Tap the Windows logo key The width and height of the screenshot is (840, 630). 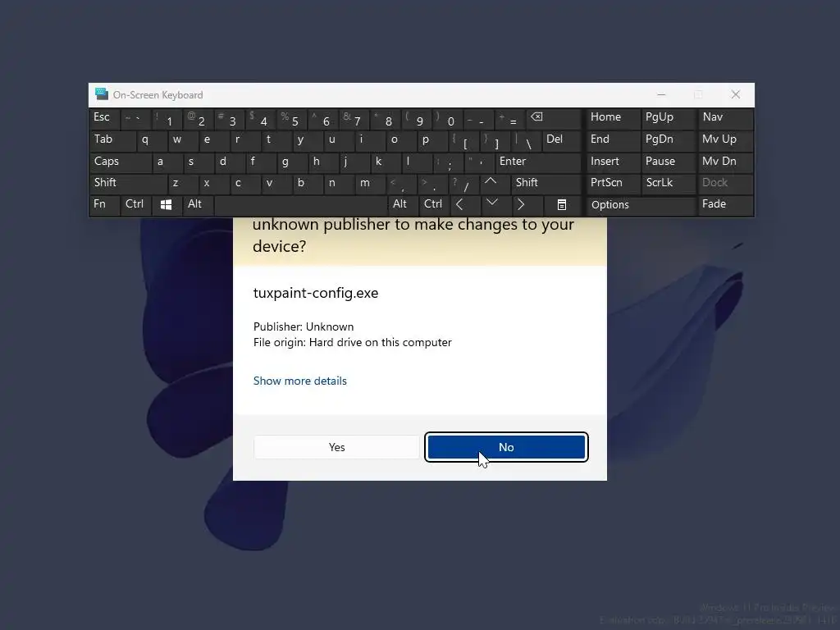(166, 204)
